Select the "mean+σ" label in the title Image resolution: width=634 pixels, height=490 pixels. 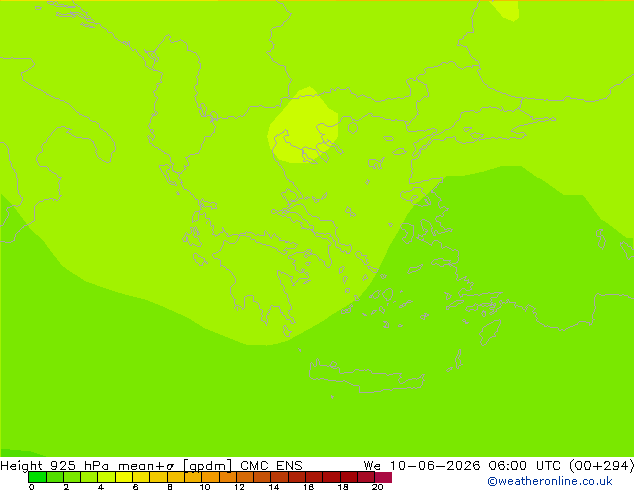pos(146,466)
